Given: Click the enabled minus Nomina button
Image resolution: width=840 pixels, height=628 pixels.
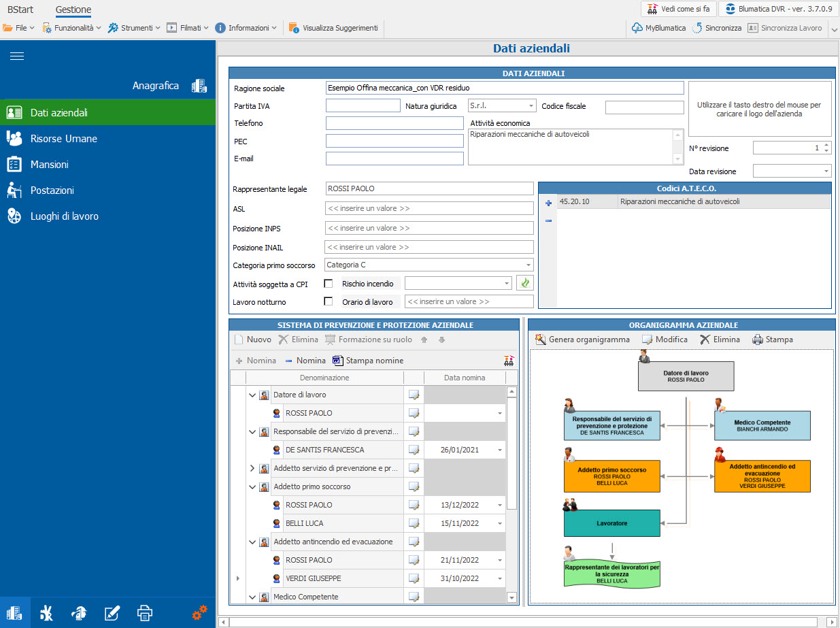Looking at the screenshot, I should point(305,361).
